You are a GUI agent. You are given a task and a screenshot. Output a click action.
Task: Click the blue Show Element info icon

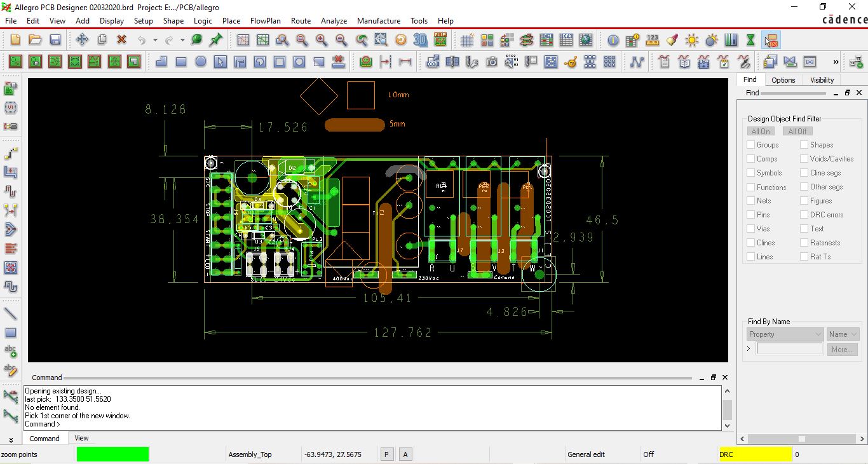[x=613, y=40]
